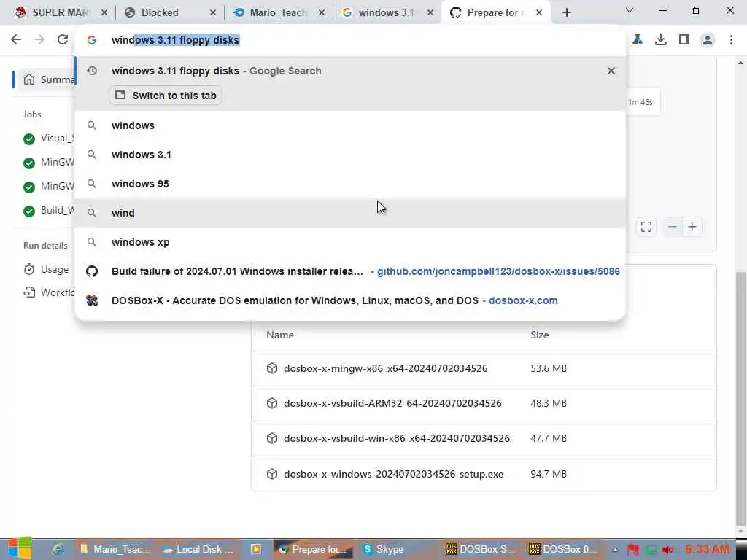Open the Chrome Labs flask icon
Viewport: 747px width, 560px height.
[638, 39]
